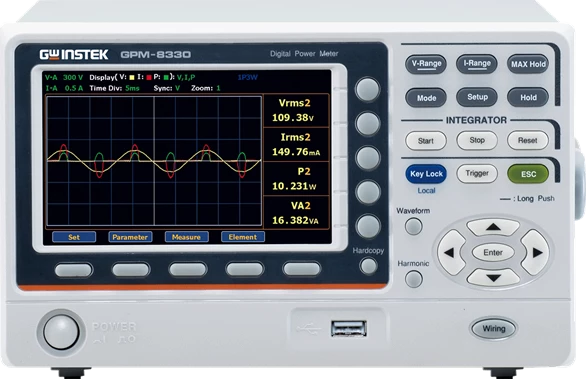Push the soft key below Measure
Viewport: 586px width, 379px height.
188,269
